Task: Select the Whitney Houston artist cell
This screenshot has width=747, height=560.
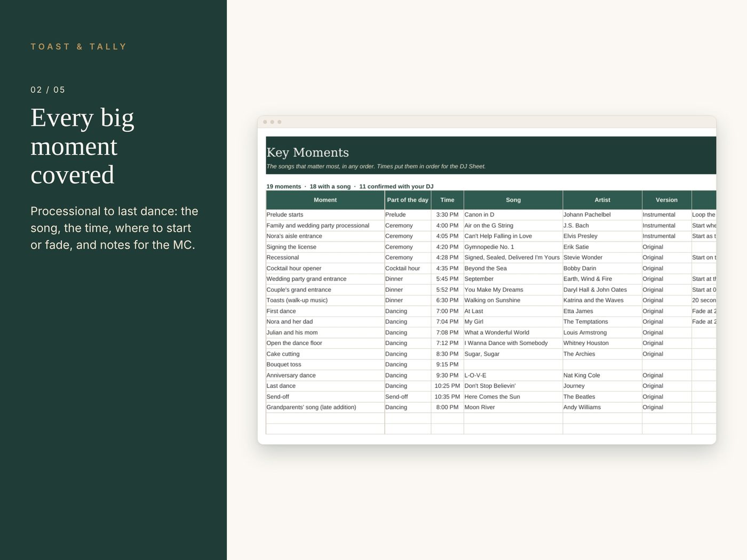Action: point(602,343)
